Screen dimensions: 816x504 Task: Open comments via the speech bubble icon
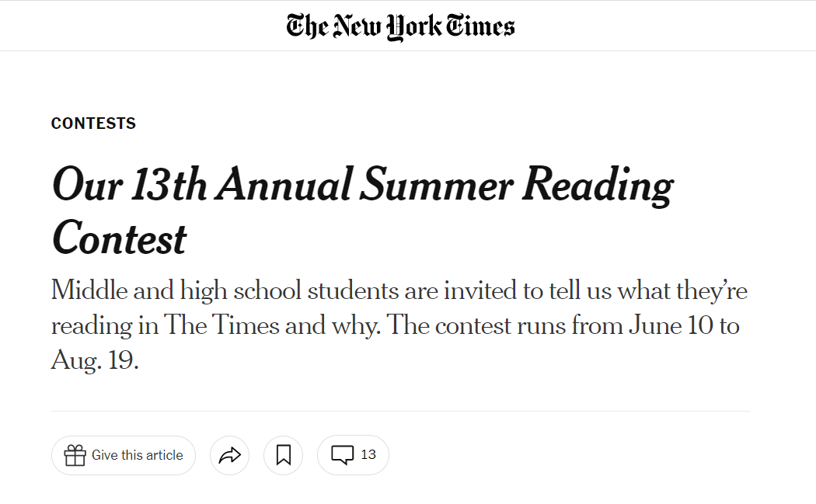point(342,455)
